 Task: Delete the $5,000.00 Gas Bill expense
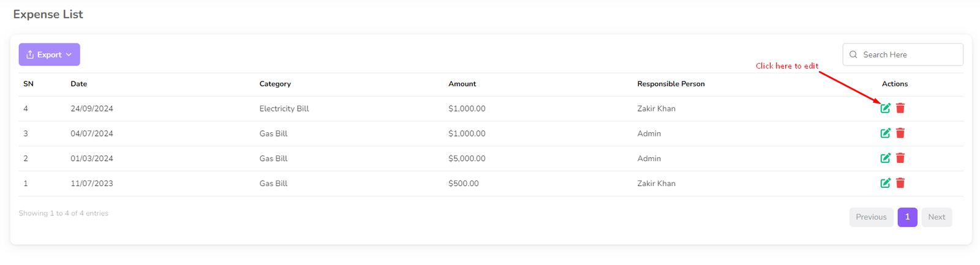tap(900, 158)
